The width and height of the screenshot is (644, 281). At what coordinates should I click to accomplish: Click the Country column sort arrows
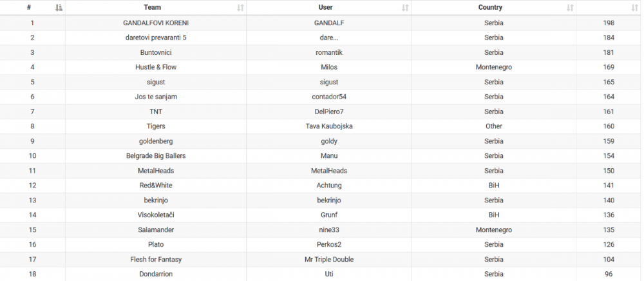pos(570,8)
